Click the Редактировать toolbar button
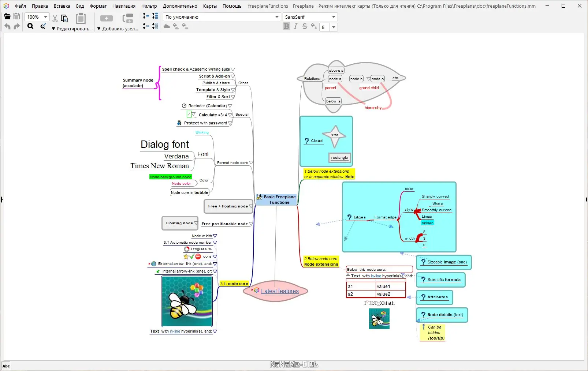 pos(72,29)
